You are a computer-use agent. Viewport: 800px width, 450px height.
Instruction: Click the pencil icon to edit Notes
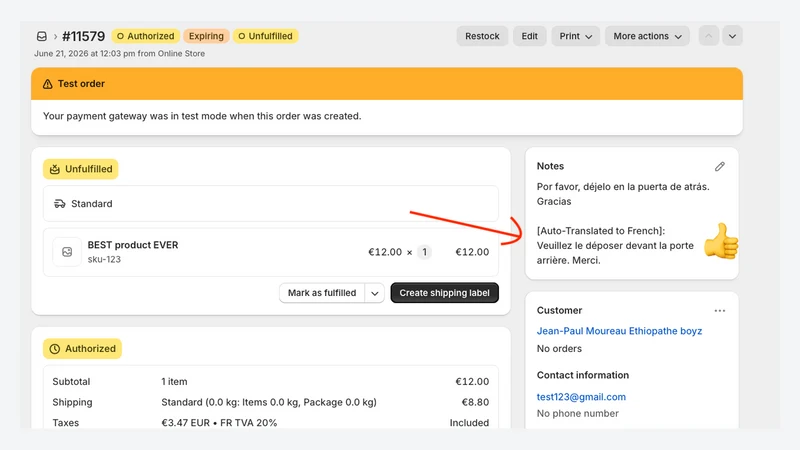(719, 166)
